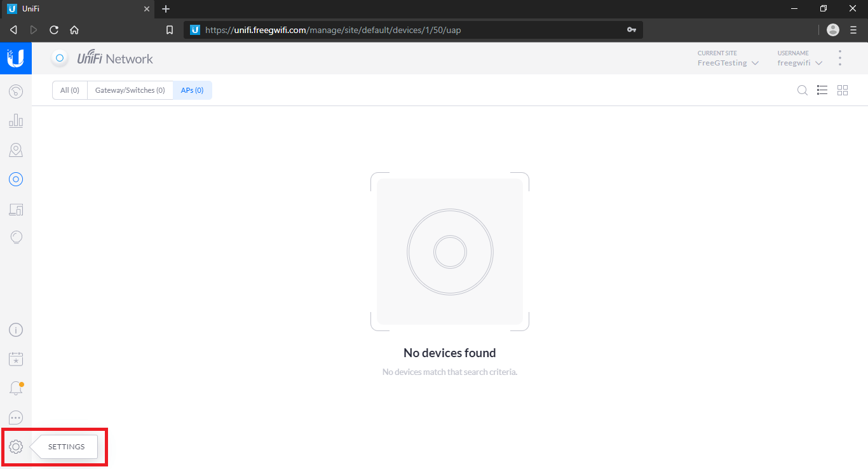Viewport: 868px width, 469px height.
Task: Click the info circle icon in sidebar
Action: click(16, 330)
